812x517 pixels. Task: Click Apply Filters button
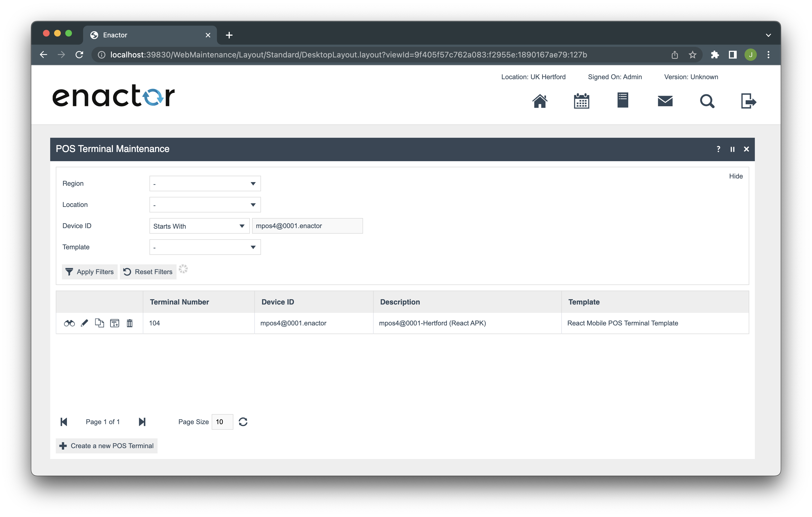[90, 272]
